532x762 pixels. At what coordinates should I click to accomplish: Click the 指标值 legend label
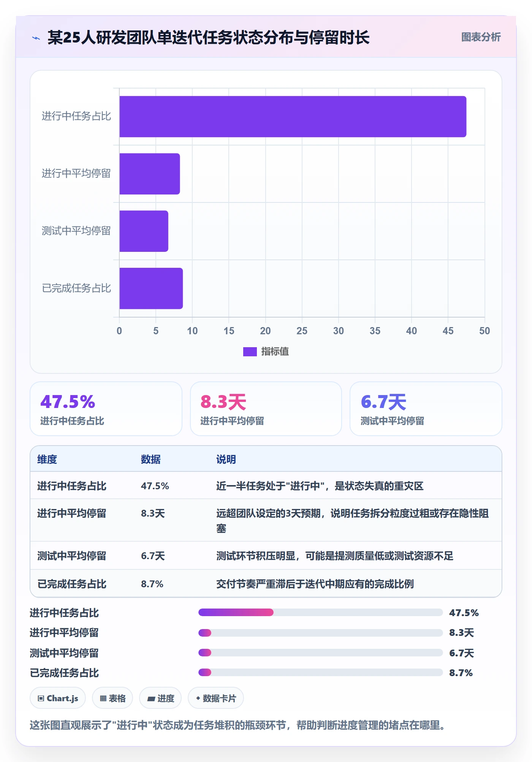point(275,352)
